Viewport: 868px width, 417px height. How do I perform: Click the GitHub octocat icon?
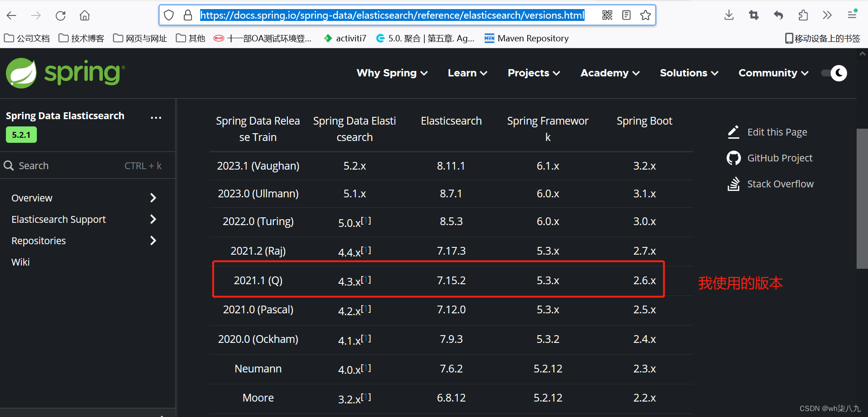pos(733,158)
